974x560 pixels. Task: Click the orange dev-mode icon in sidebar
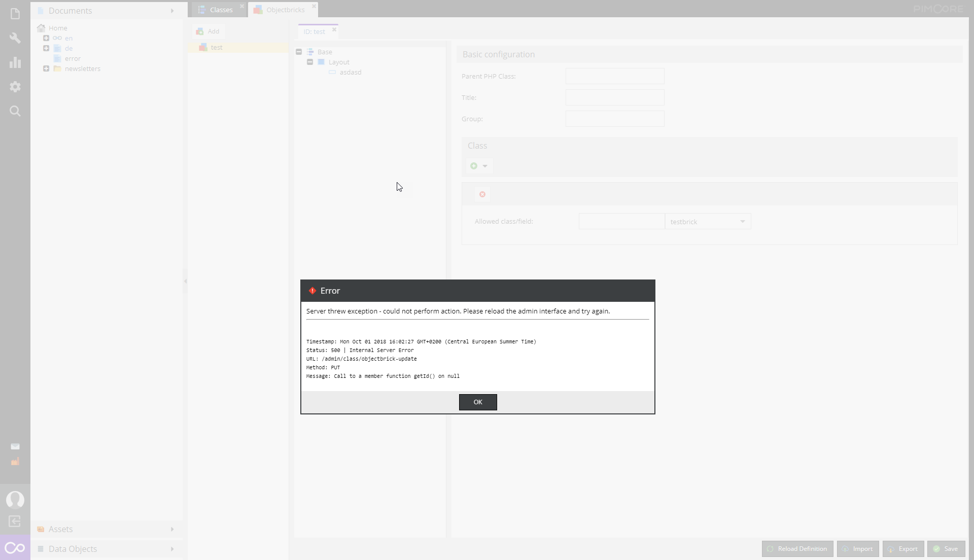[x=15, y=462]
